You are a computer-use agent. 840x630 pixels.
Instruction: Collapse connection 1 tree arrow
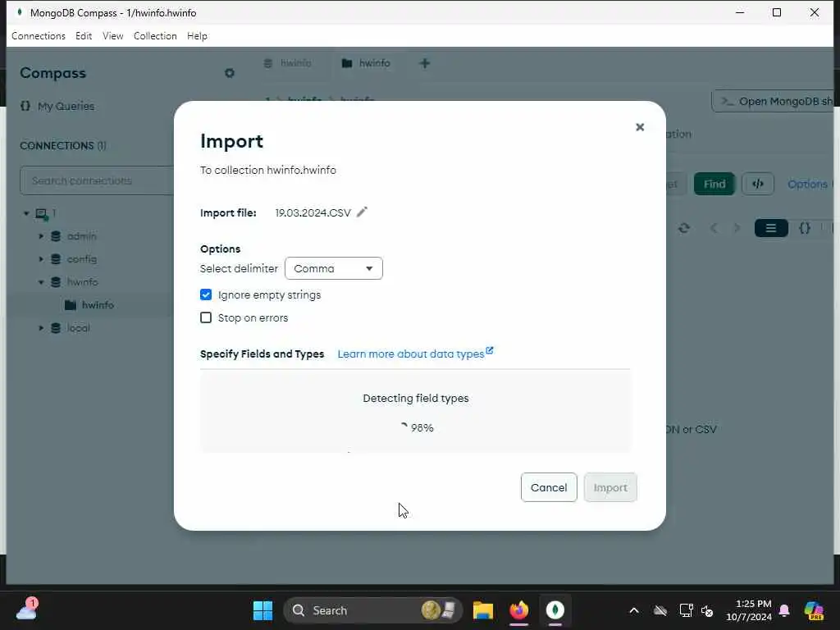coord(26,213)
